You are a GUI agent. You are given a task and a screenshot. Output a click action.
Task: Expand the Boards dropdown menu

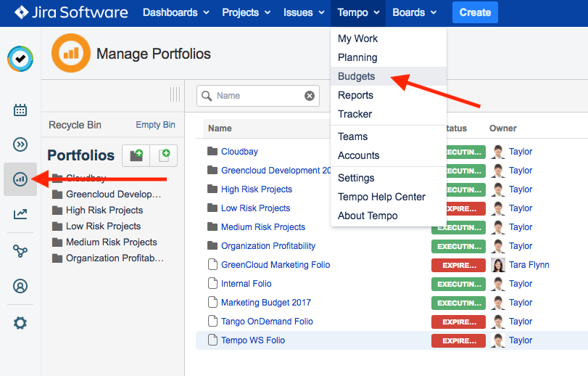(415, 12)
